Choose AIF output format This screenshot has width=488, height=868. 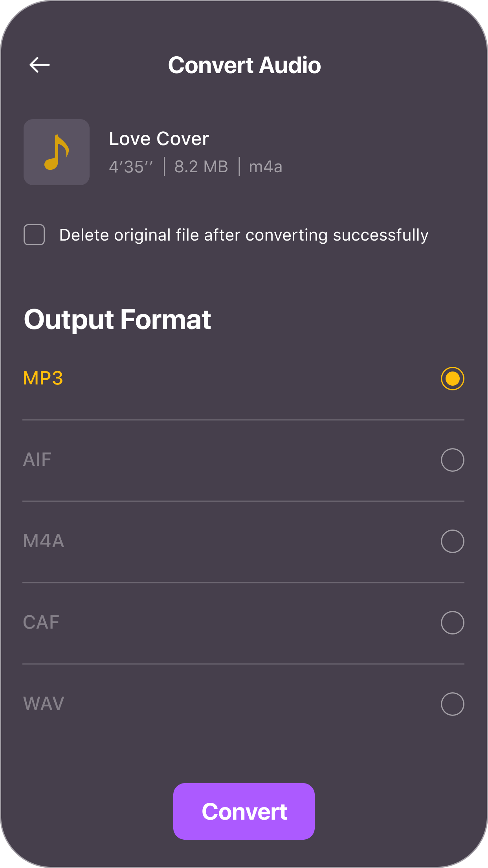452,460
